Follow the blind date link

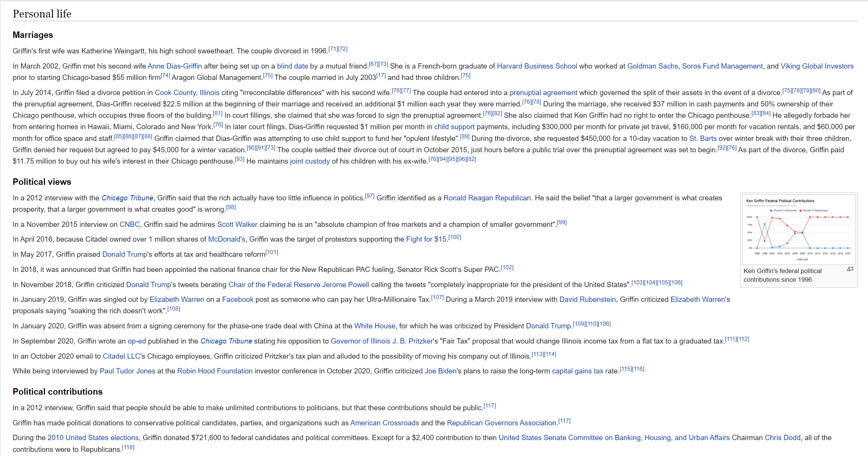(x=292, y=66)
